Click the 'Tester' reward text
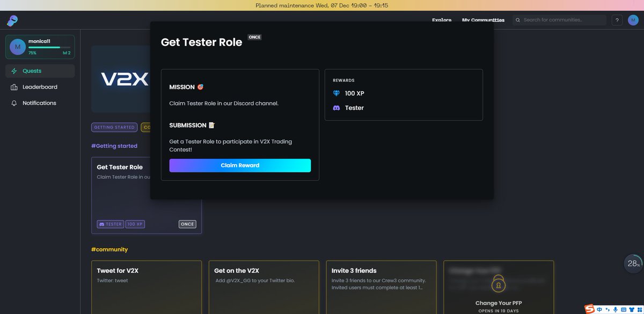Image resolution: width=644 pixels, height=314 pixels. pos(354,108)
